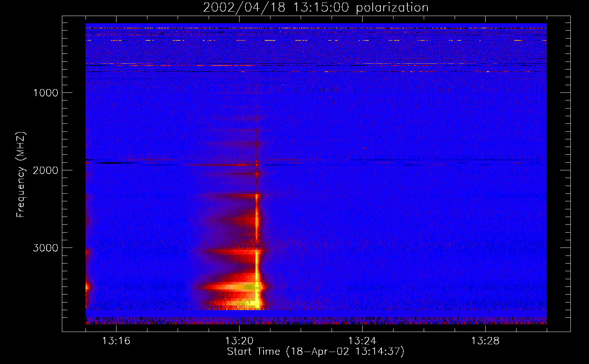Click the 'Frequency (MHZ)' axis label
Viewport: 589px width, 364px height.
click(21, 175)
